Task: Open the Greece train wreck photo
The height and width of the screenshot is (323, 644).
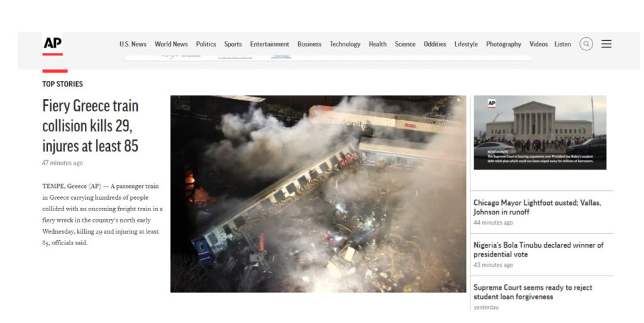Action: coord(318,194)
